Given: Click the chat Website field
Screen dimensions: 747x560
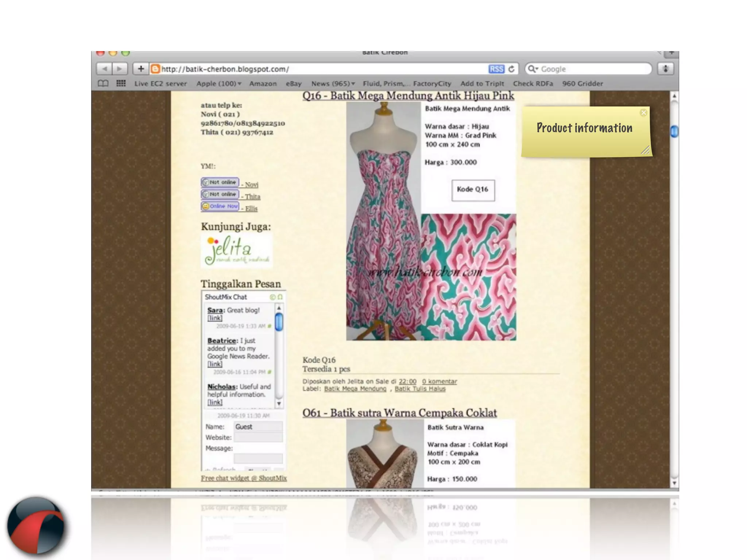Looking at the screenshot, I should (x=258, y=437).
